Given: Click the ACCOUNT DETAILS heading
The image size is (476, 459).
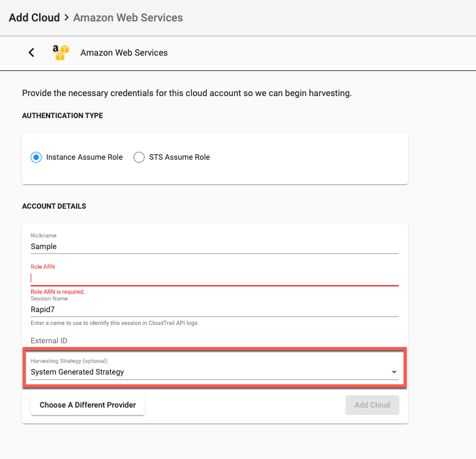Looking at the screenshot, I should (54, 206).
